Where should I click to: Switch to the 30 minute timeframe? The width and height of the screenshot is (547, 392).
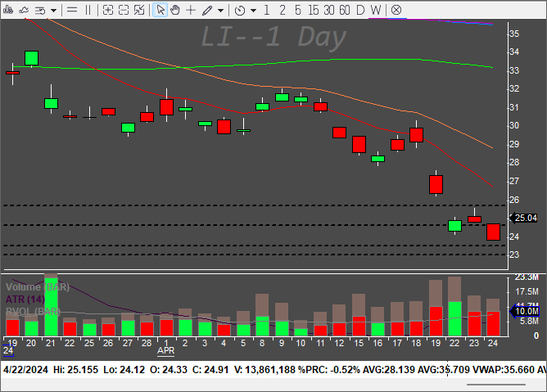pyautogui.click(x=328, y=10)
